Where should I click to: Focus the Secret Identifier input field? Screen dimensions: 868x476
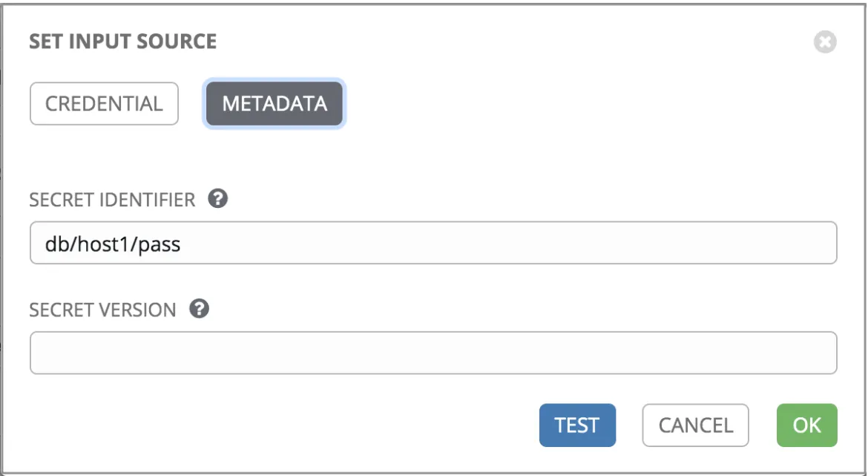pyautogui.click(x=433, y=243)
